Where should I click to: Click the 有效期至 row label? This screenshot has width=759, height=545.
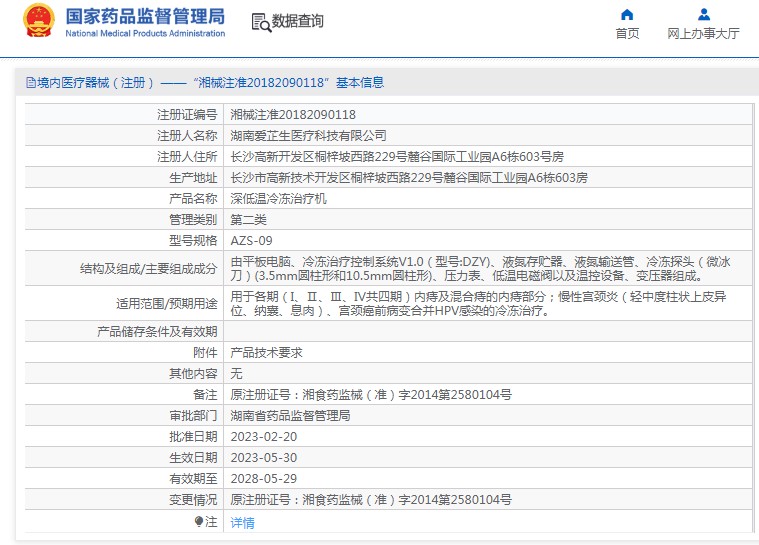click(193, 479)
